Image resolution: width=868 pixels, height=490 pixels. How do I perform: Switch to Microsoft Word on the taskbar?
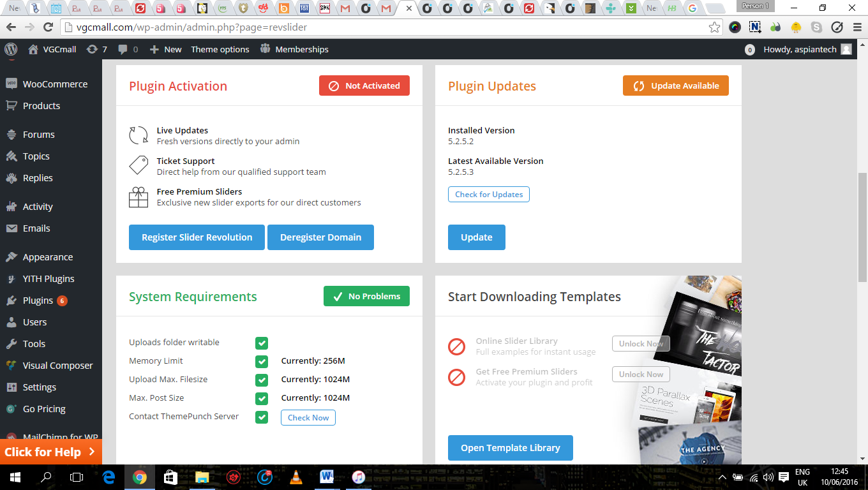point(327,477)
